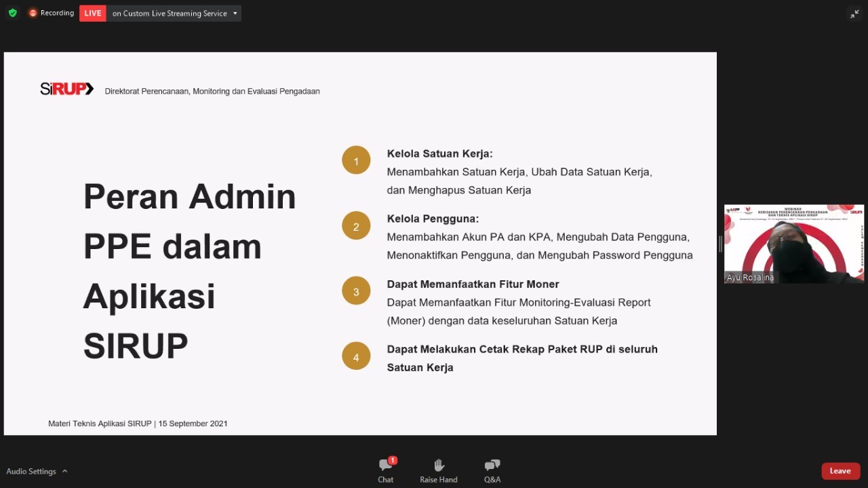
Task: Expand the Custom Live Streaming Service dropdown arrow
Action: (x=235, y=13)
